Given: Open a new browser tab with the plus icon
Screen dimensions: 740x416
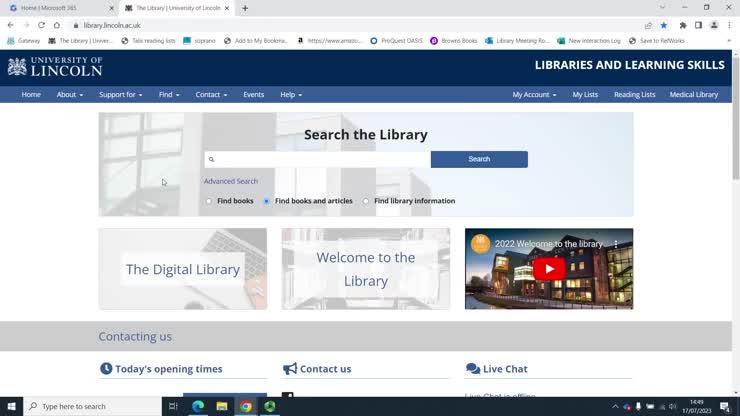Looking at the screenshot, I should pyautogui.click(x=245, y=8).
